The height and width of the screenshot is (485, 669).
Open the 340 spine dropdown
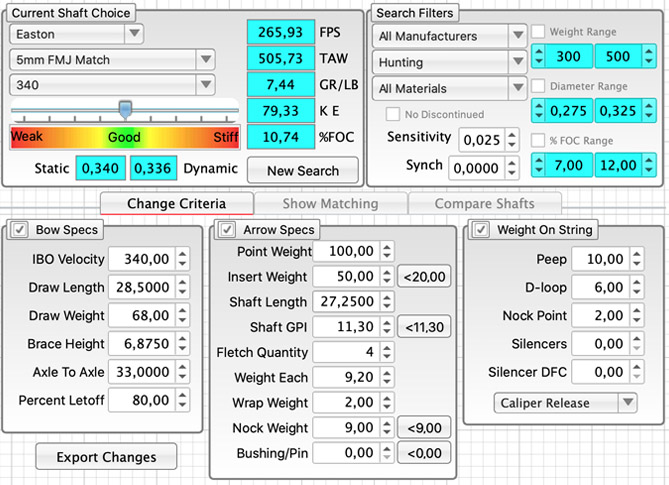[x=112, y=85]
